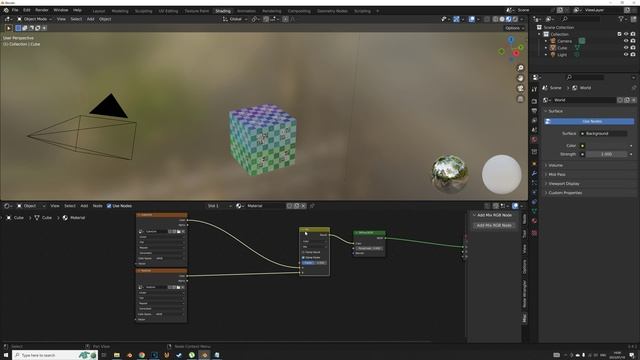Toggle the viewport gizmo display button

point(456,19)
